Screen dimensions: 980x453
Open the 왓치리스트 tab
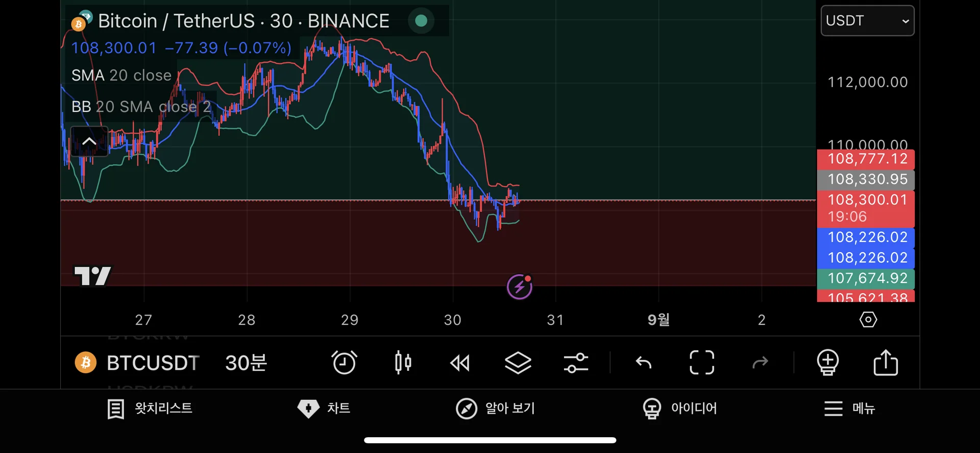click(150, 409)
